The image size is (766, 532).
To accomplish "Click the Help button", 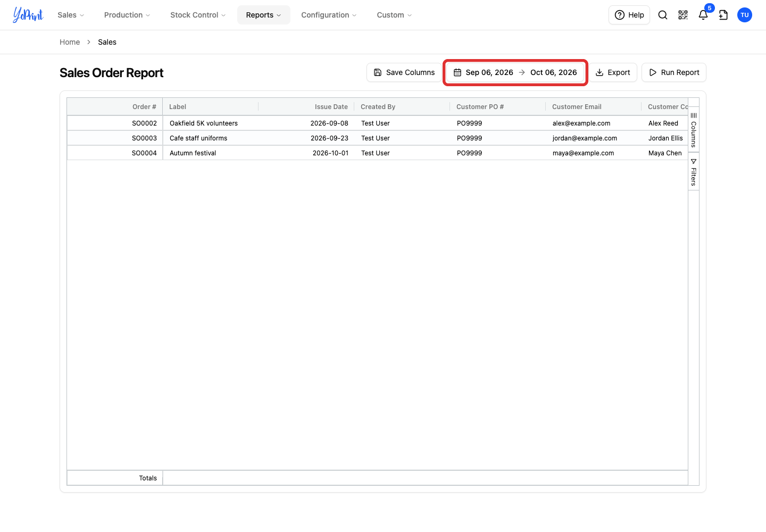I will point(629,15).
